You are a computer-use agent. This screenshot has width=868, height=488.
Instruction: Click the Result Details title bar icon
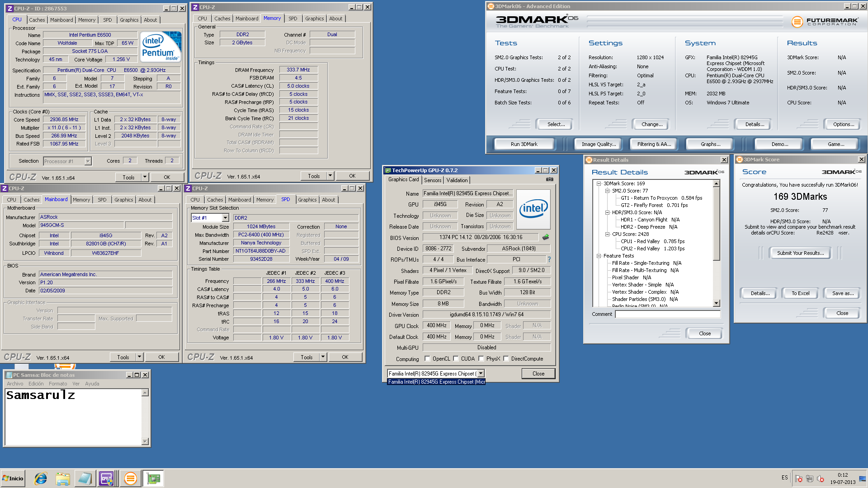click(x=589, y=160)
